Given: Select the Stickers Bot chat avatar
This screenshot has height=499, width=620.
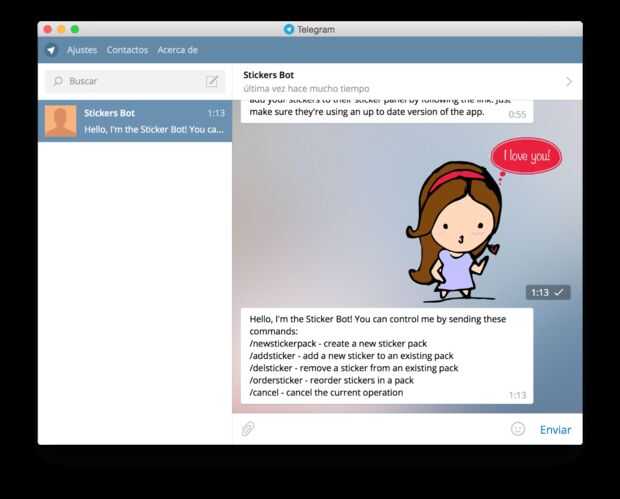Looking at the screenshot, I should click(x=60, y=121).
